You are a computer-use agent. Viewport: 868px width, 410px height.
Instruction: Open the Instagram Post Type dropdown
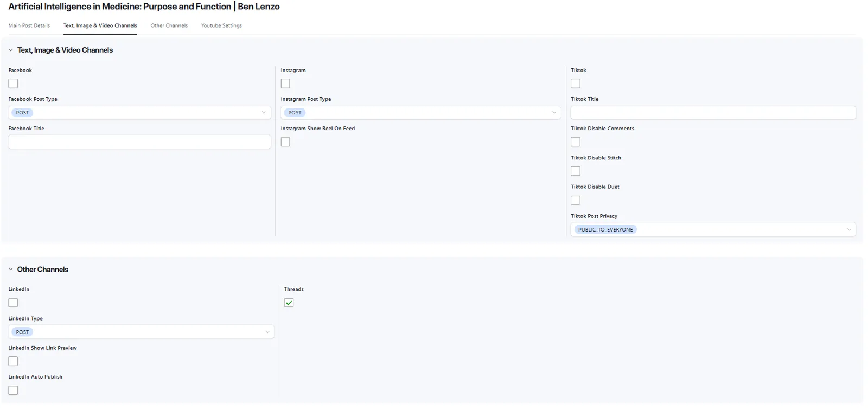[420, 113]
